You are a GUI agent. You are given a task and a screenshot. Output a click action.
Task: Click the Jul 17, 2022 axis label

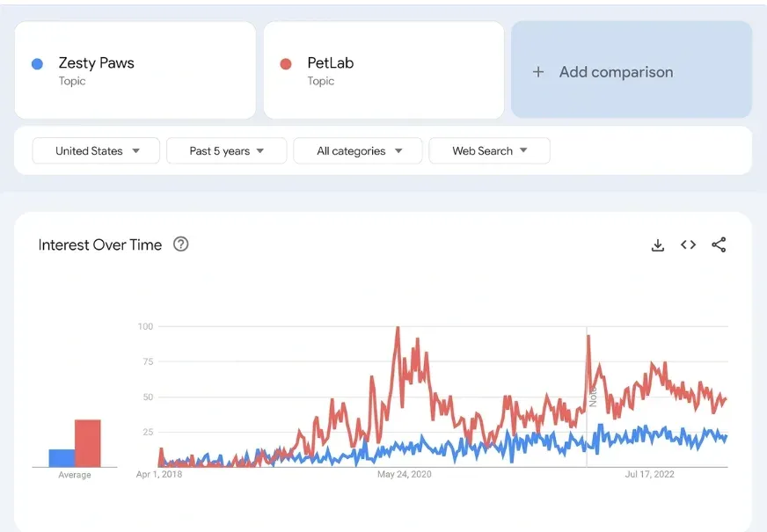pyautogui.click(x=649, y=475)
